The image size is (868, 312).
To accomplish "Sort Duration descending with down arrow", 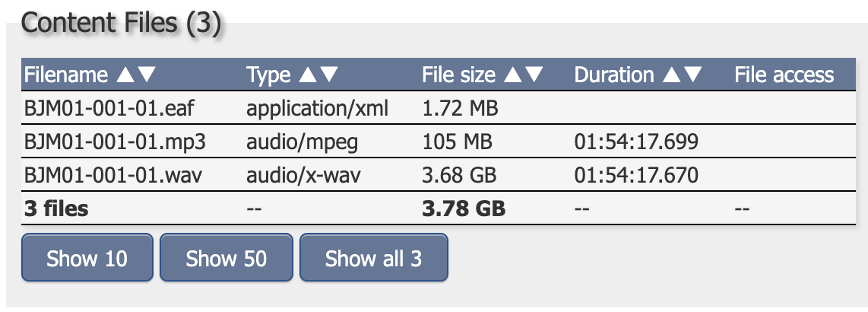I will [692, 75].
